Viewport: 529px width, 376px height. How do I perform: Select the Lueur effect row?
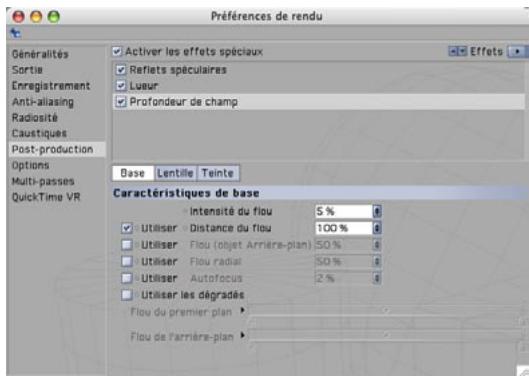click(x=318, y=85)
